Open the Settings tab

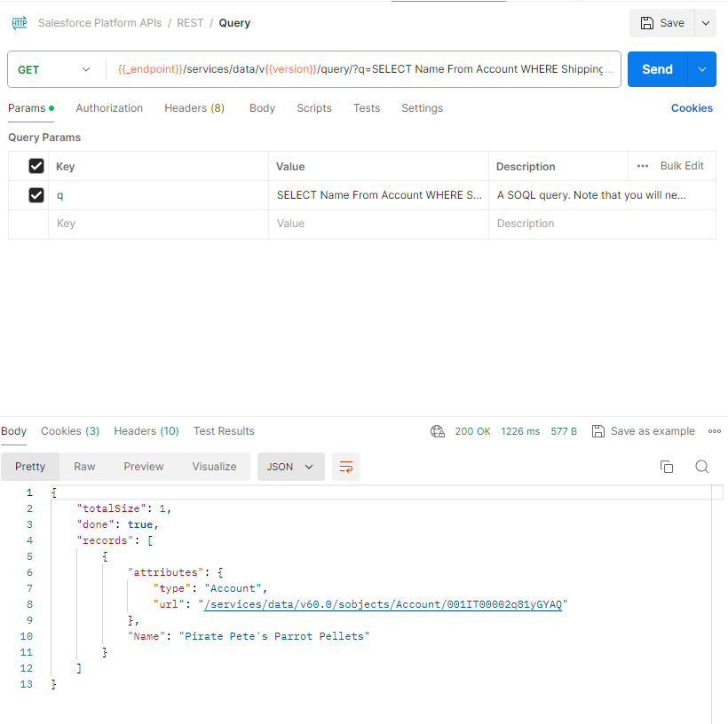click(x=422, y=108)
